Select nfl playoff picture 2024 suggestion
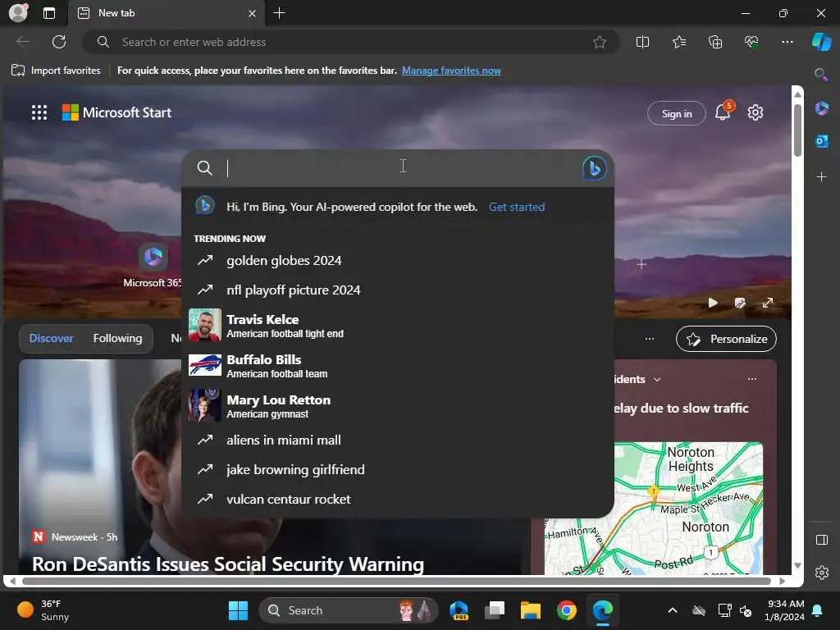 (398, 290)
